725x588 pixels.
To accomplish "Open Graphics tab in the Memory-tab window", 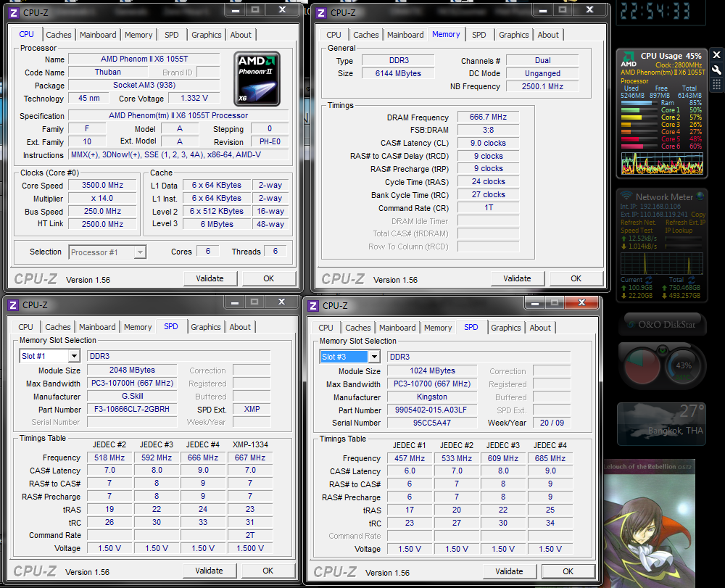I will [x=514, y=35].
